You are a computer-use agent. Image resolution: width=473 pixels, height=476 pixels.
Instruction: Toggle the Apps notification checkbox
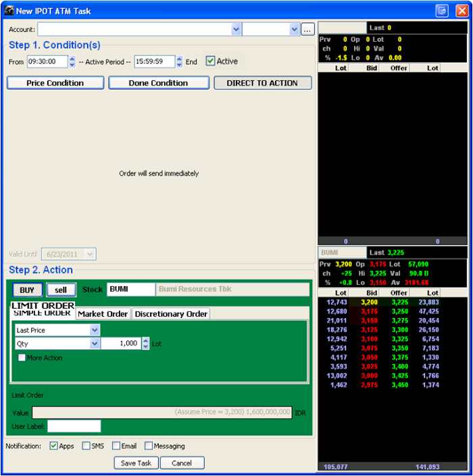coord(53,446)
